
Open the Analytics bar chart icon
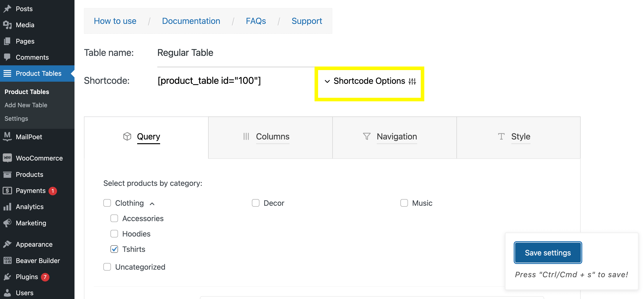coord(8,207)
